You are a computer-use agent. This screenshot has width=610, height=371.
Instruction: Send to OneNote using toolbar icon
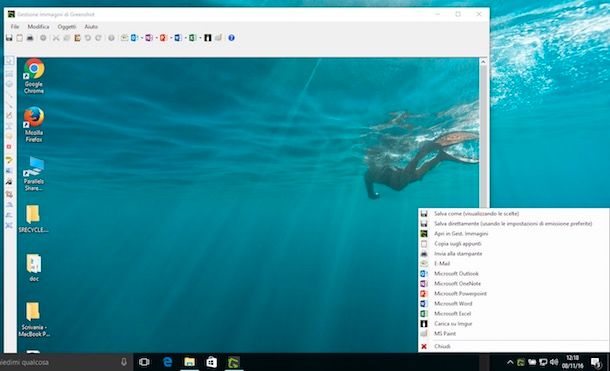[149, 38]
